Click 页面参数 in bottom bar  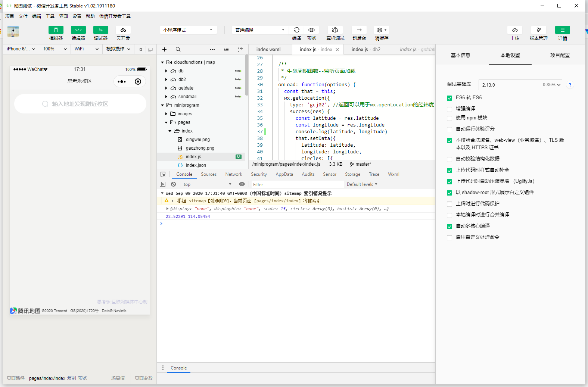point(144,378)
